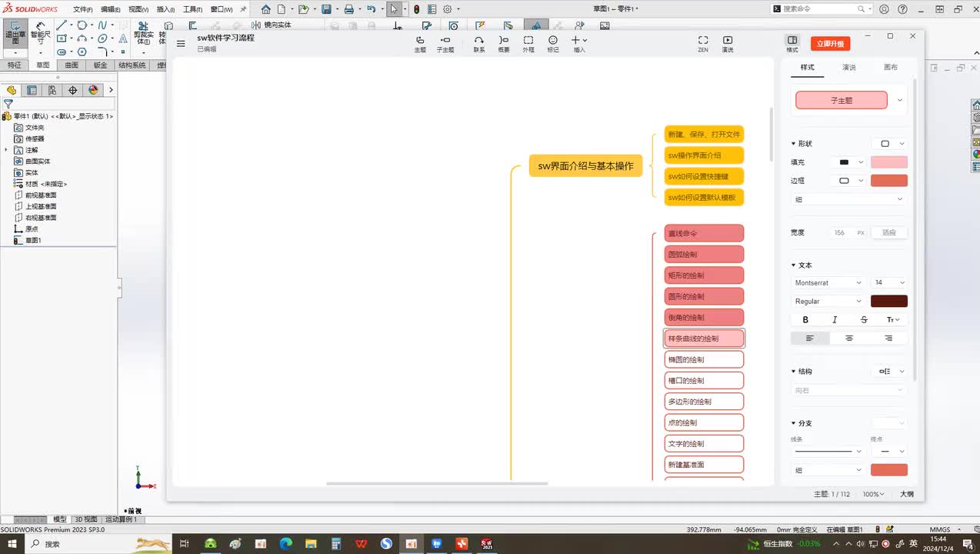Select the 椭圆的绘制 topic node
The image size is (980, 554).
[704, 359]
